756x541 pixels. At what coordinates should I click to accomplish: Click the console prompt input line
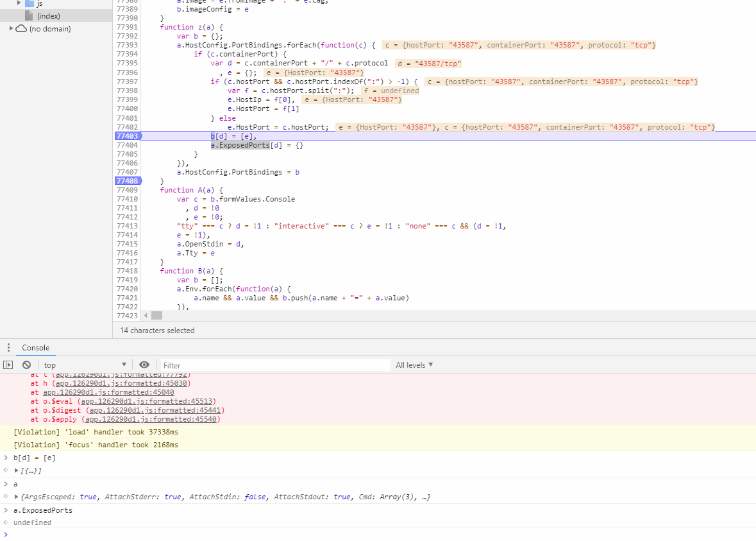pos(381,534)
